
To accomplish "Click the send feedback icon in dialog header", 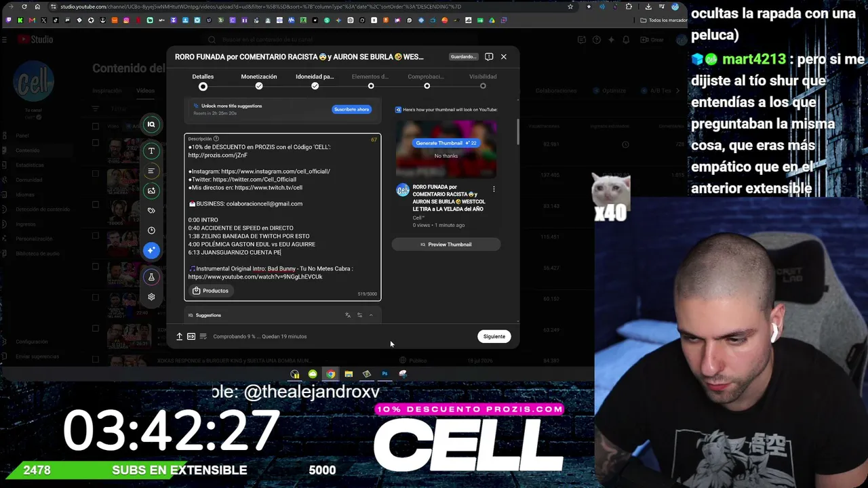I will click(489, 57).
